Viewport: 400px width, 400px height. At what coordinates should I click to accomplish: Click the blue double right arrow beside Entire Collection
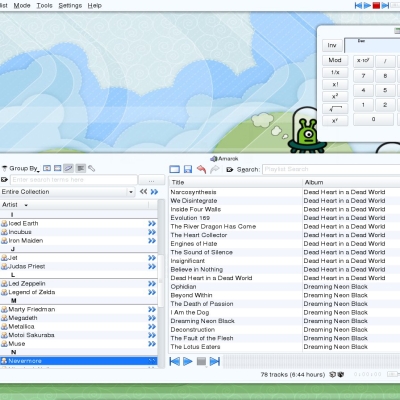154,192
